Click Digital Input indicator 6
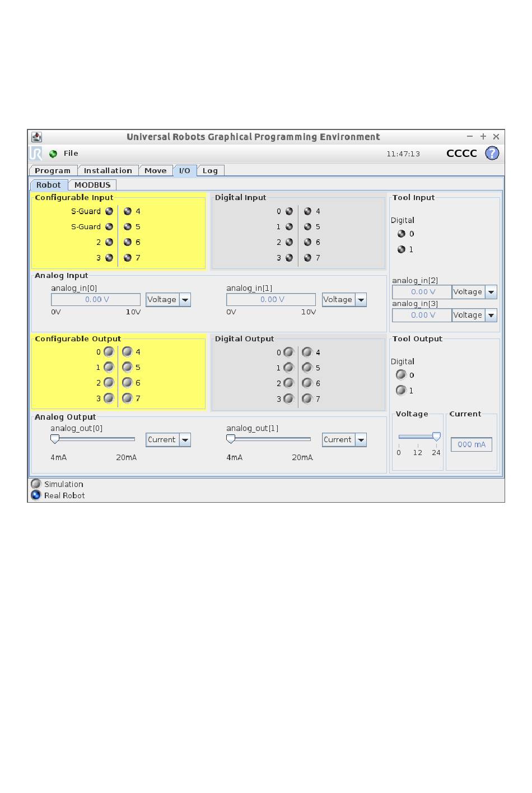This screenshot has width=532, height=793. [x=307, y=242]
